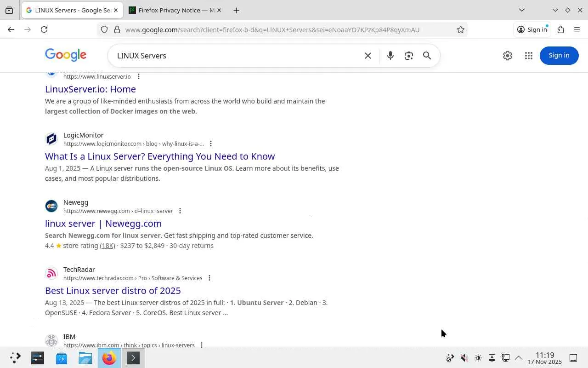The image size is (588, 368).
Task: Click the Newegg site favicon
Action: (x=51, y=206)
